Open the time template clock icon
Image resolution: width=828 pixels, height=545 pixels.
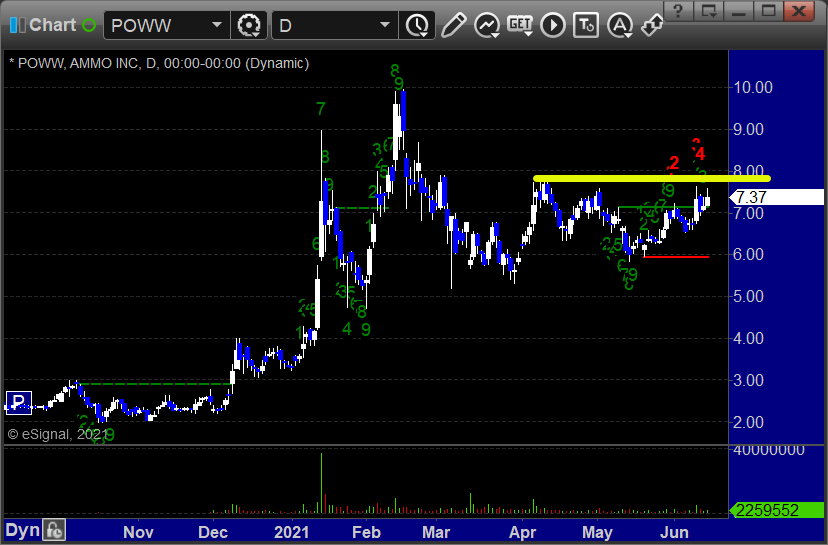pyautogui.click(x=418, y=25)
